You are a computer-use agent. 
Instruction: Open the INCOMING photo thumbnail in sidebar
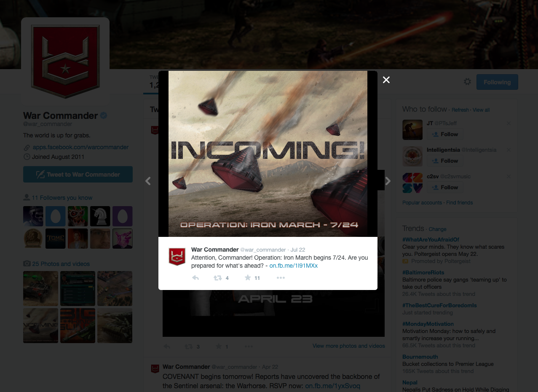tap(40, 325)
